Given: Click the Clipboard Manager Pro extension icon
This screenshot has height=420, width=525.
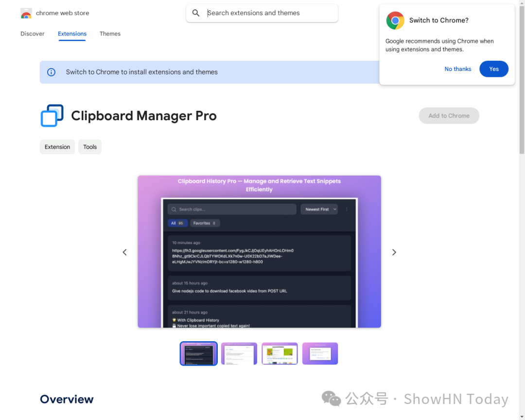Looking at the screenshot, I should tap(52, 116).
